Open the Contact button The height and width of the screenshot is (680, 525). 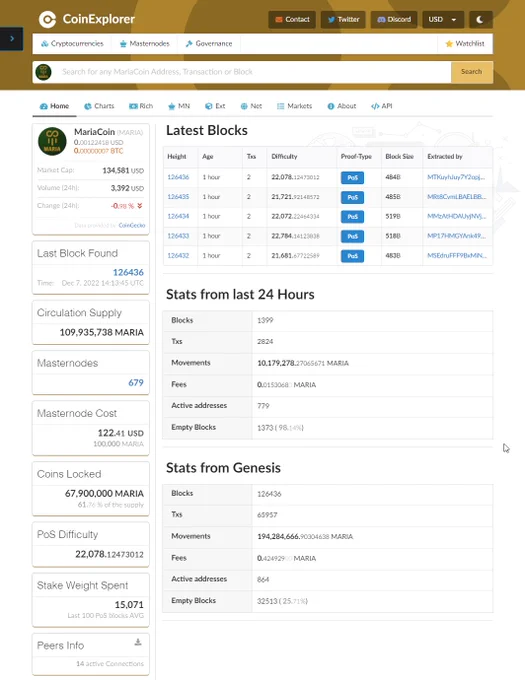(x=292, y=20)
